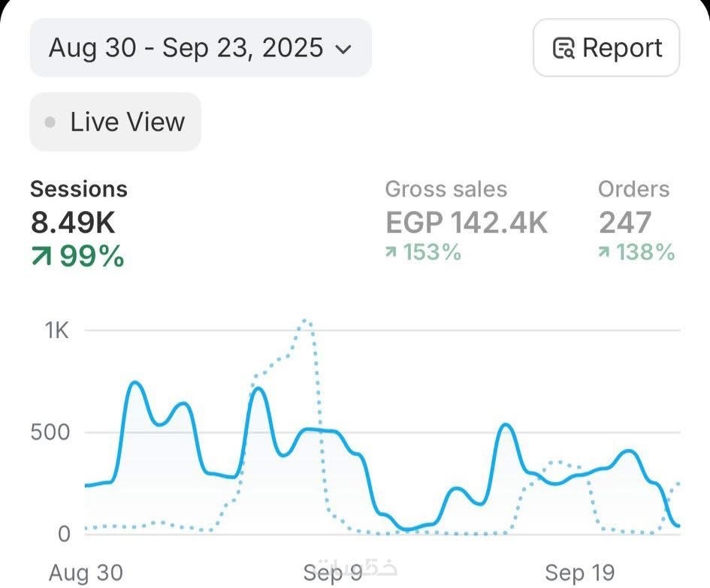Click the 247 orders value
The width and height of the screenshot is (710, 588).
pyautogui.click(x=625, y=222)
